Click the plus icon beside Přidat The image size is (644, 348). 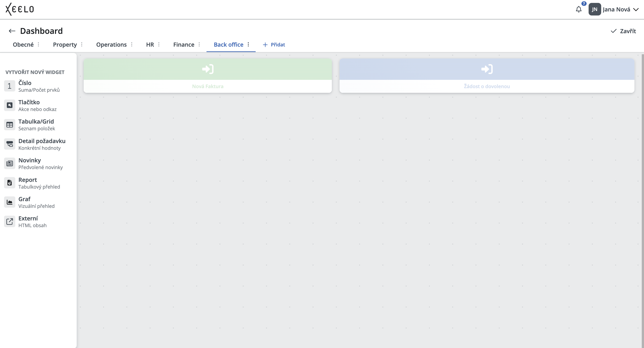pos(265,45)
